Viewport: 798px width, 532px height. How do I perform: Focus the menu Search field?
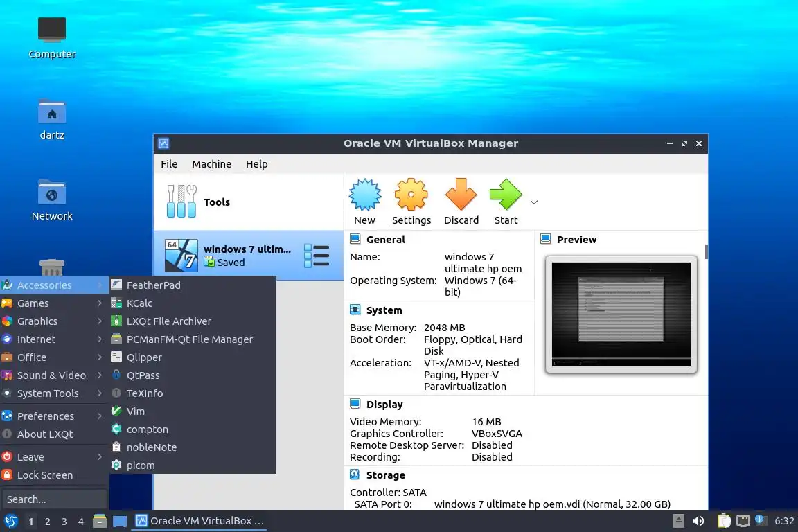[x=55, y=499]
